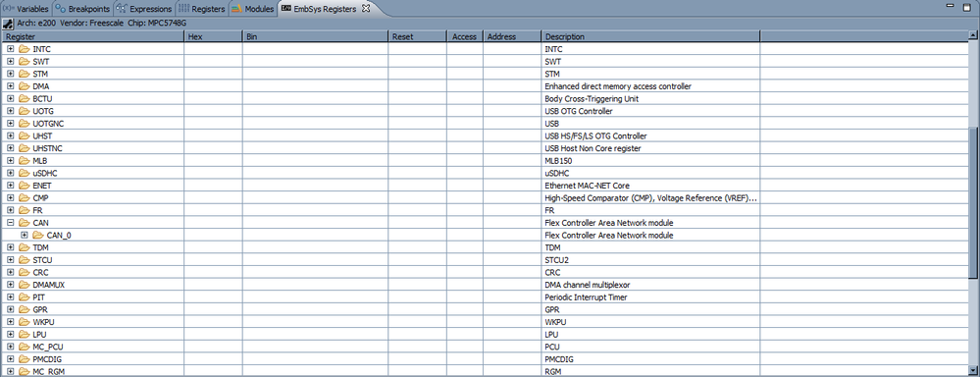Viewport: 980px width, 377px height.
Task: Click the chip selection icon beside Arch: e200
Action: click(x=8, y=24)
